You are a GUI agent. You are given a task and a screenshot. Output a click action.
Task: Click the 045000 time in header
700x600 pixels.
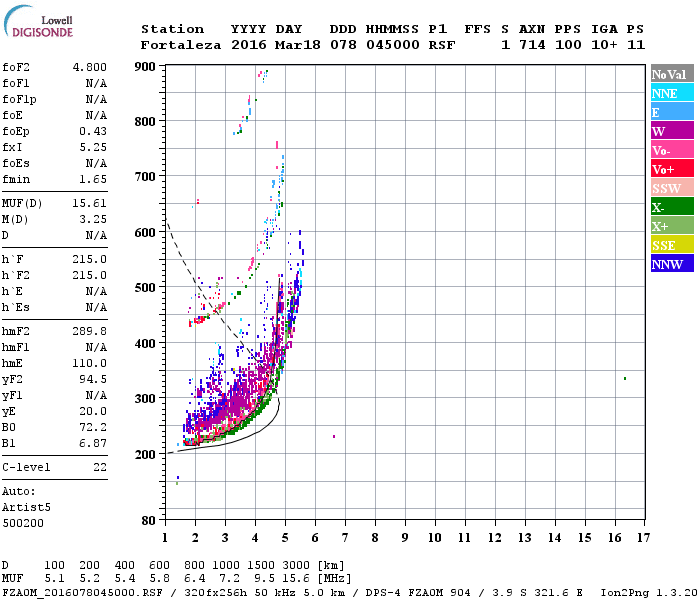coord(393,45)
